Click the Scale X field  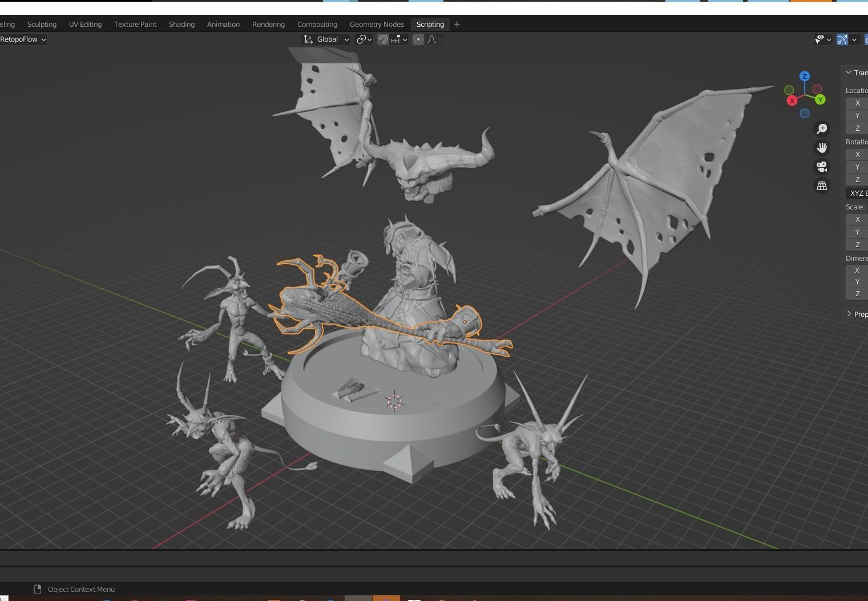click(857, 220)
